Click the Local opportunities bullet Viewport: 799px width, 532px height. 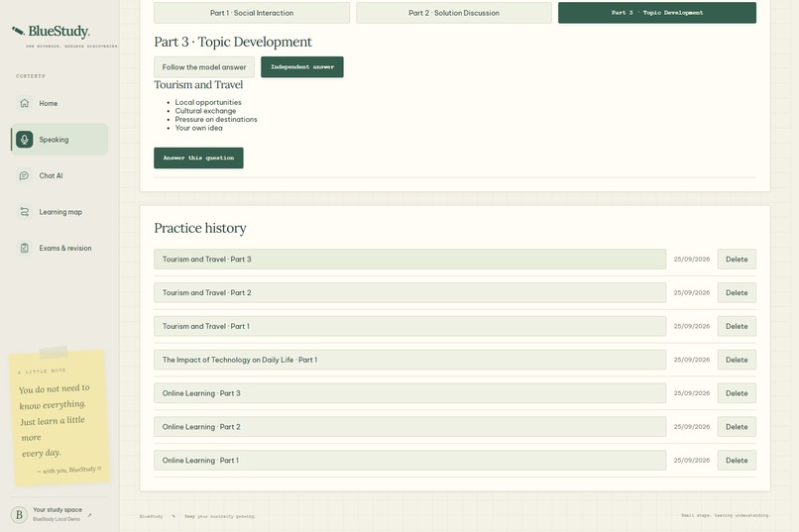208,102
